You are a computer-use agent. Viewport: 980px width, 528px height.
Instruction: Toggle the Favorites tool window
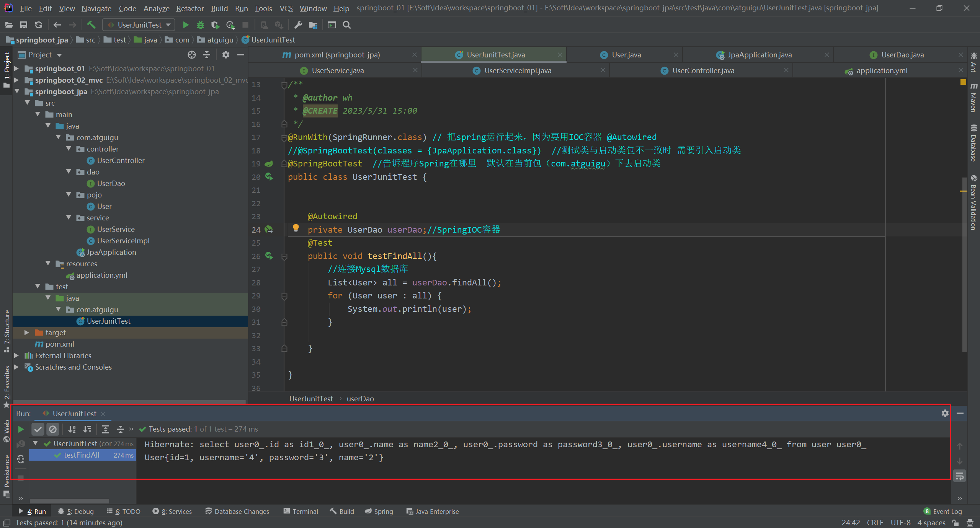pyautogui.click(x=7, y=386)
